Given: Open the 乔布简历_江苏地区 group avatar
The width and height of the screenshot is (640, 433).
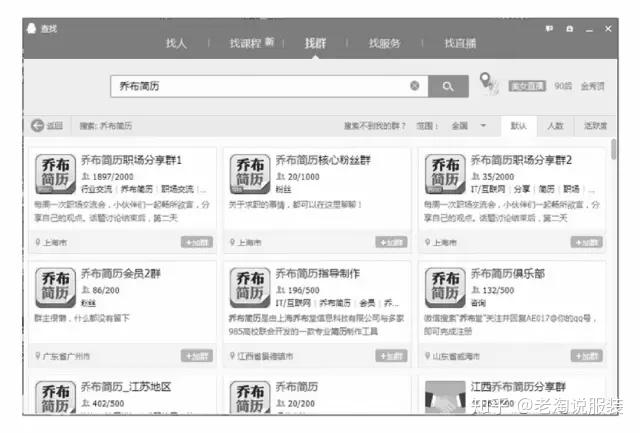Looking at the screenshot, I should [55, 397].
